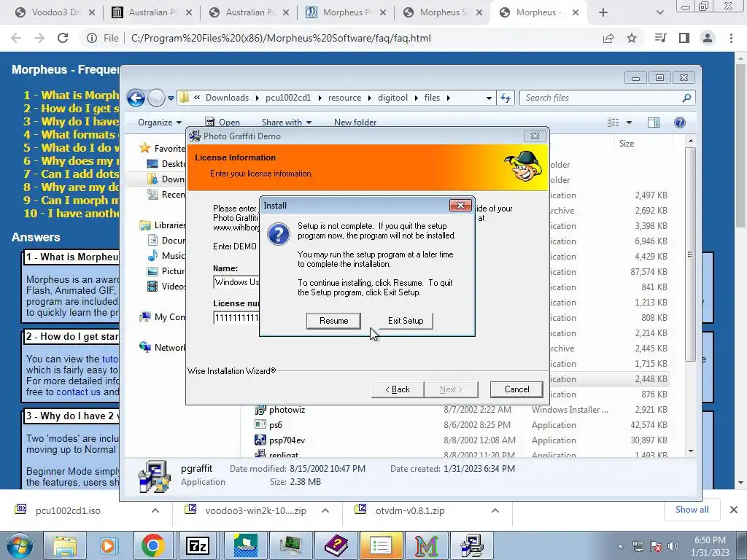
Task: Open the Windows Start menu
Action: point(20,545)
